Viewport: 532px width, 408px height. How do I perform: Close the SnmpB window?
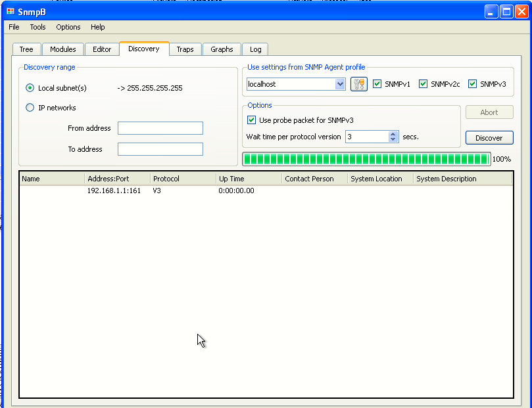click(521, 12)
